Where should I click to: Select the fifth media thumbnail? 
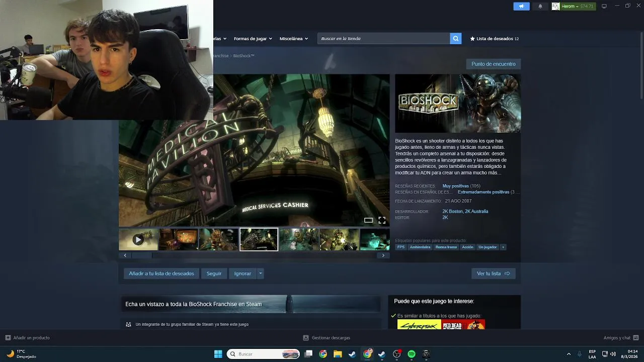tap(299, 240)
